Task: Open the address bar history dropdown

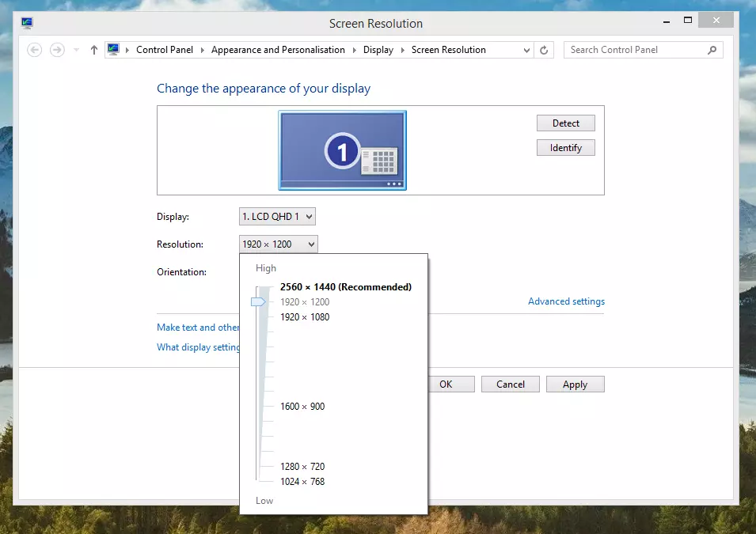Action: (x=526, y=50)
